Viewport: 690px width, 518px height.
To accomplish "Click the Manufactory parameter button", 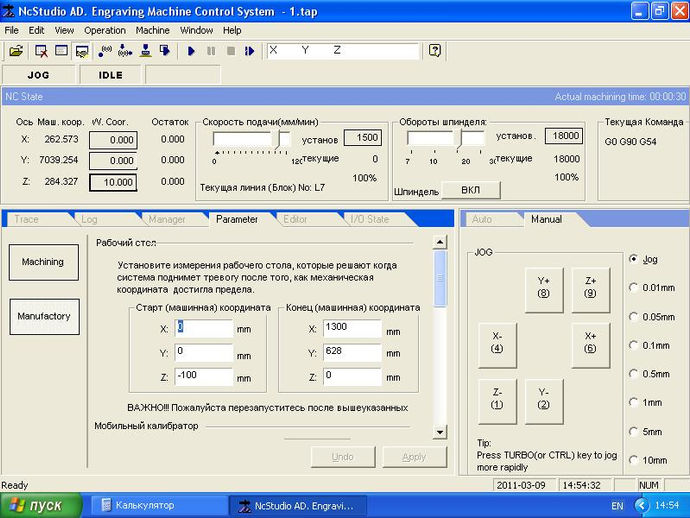I will point(44,317).
